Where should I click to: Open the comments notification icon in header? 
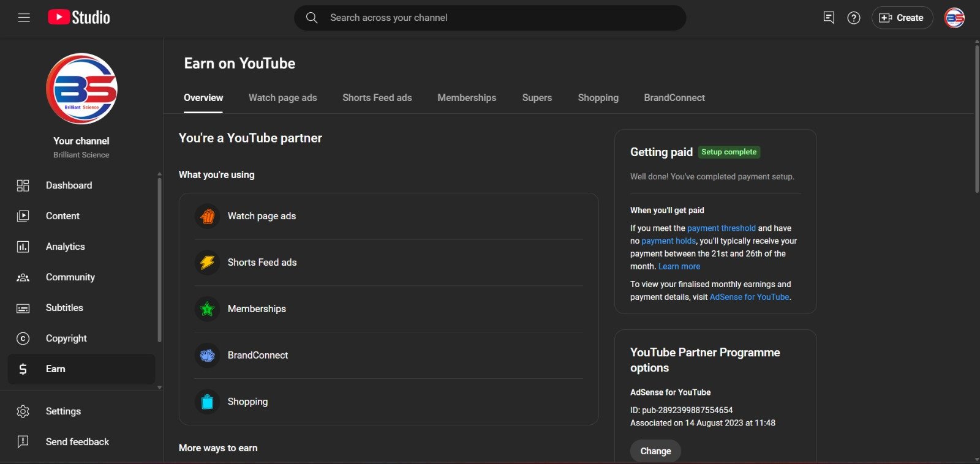[x=829, y=18]
